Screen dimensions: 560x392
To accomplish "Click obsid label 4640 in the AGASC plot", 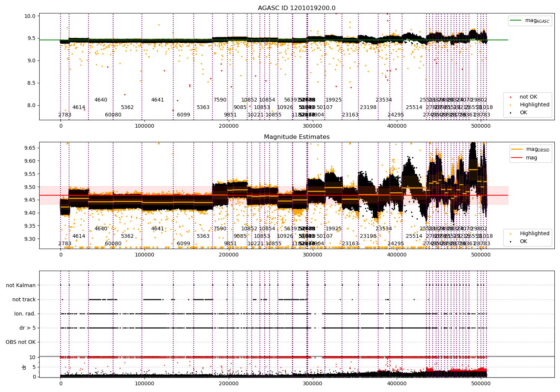I will coord(101,100).
